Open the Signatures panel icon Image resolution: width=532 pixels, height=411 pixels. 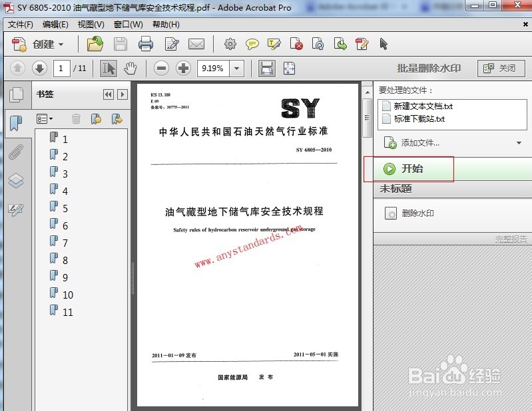point(16,209)
